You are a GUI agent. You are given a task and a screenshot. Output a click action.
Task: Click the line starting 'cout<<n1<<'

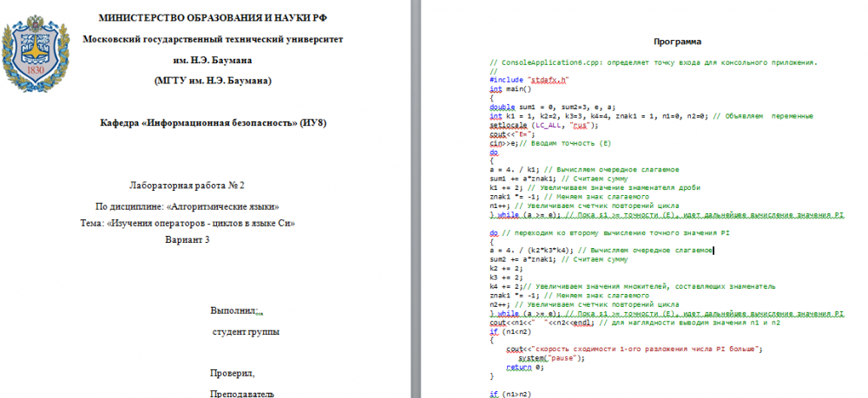635,323
